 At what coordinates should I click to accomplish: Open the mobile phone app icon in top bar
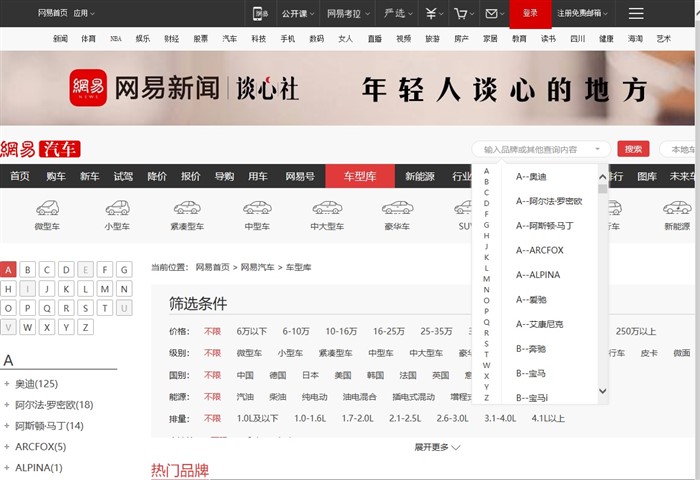261,13
